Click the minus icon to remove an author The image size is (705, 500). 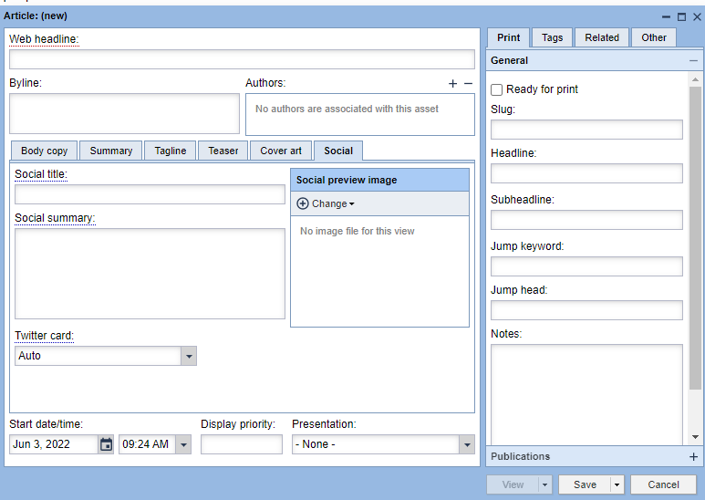click(468, 84)
